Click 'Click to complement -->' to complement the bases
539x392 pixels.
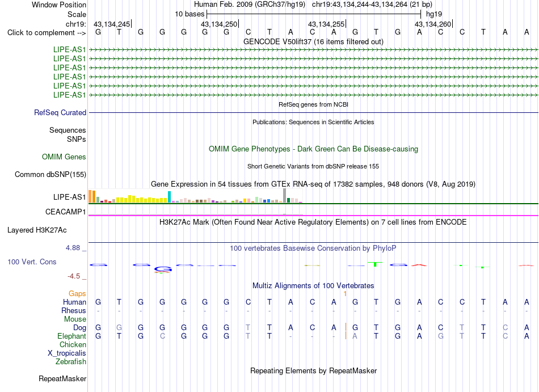47,33
